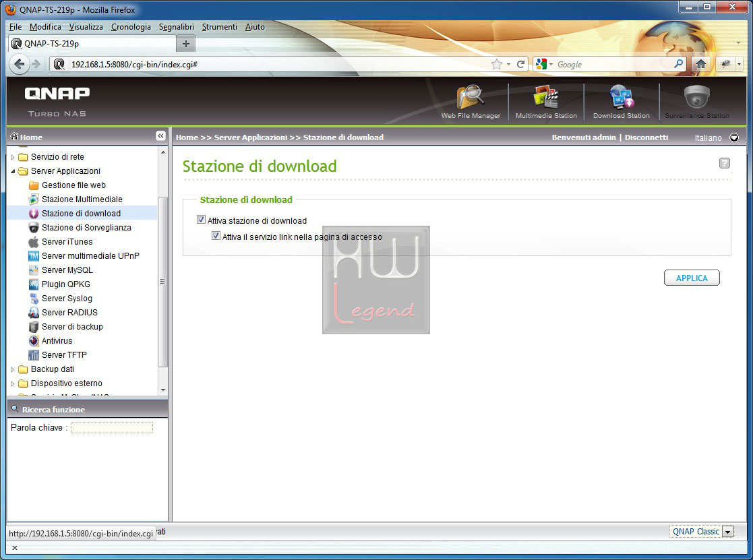Open Web File Manager icon
753x560 pixels.
click(470, 98)
